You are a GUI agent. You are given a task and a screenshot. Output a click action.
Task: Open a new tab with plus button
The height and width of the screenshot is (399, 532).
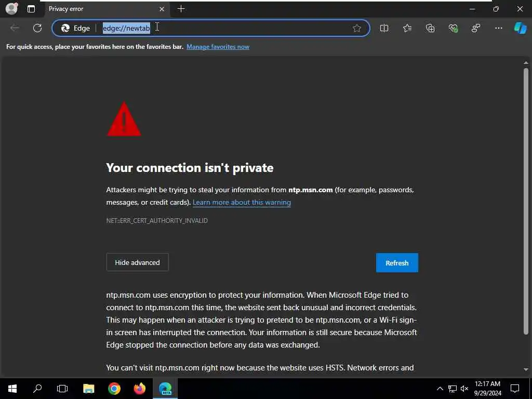pyautogui.click(x=181, y=9)
